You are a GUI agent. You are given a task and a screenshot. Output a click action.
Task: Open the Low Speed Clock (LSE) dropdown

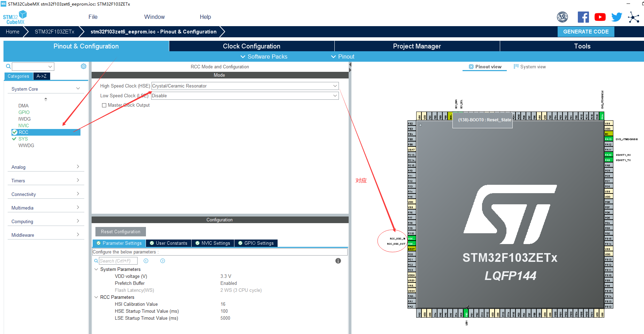coord(334,96)
